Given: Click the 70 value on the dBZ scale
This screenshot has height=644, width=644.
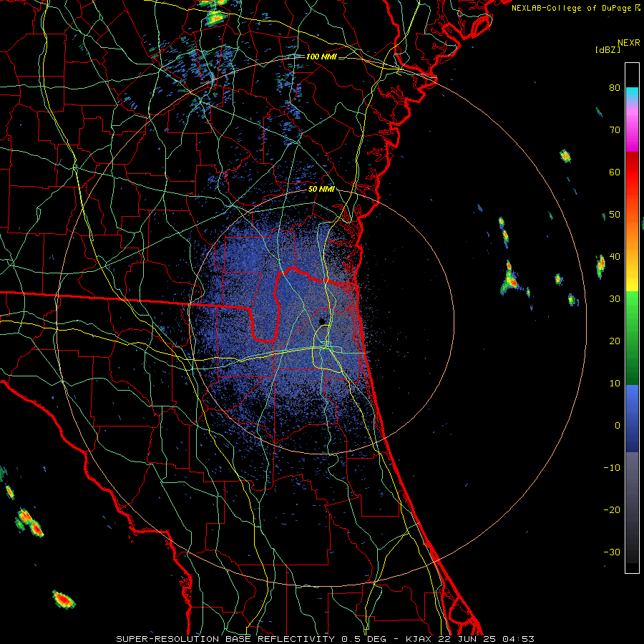Looking at the screenshot, I should point(615,130).
